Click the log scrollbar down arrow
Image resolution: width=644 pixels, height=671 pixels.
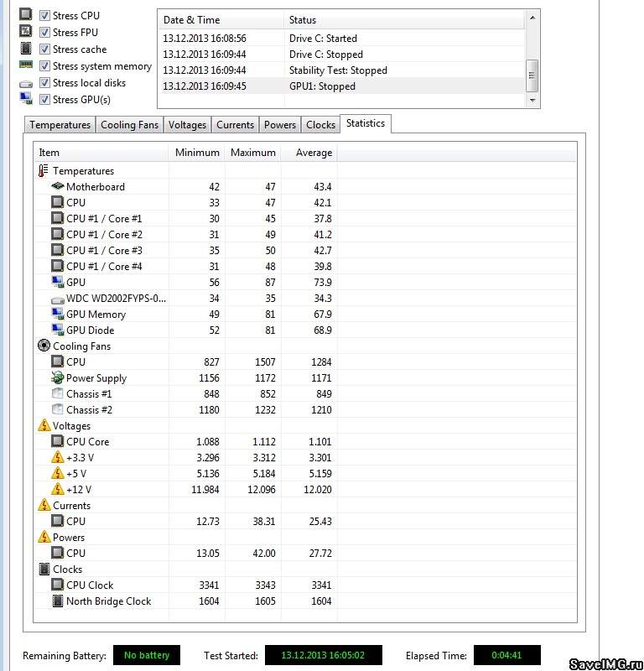tap(532, 100)
